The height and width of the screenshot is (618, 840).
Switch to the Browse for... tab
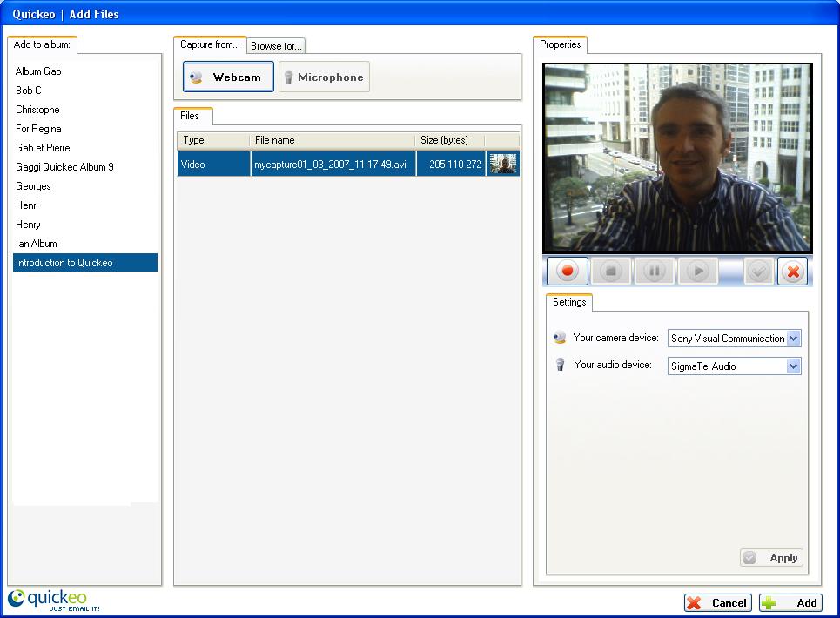[276, 46]
